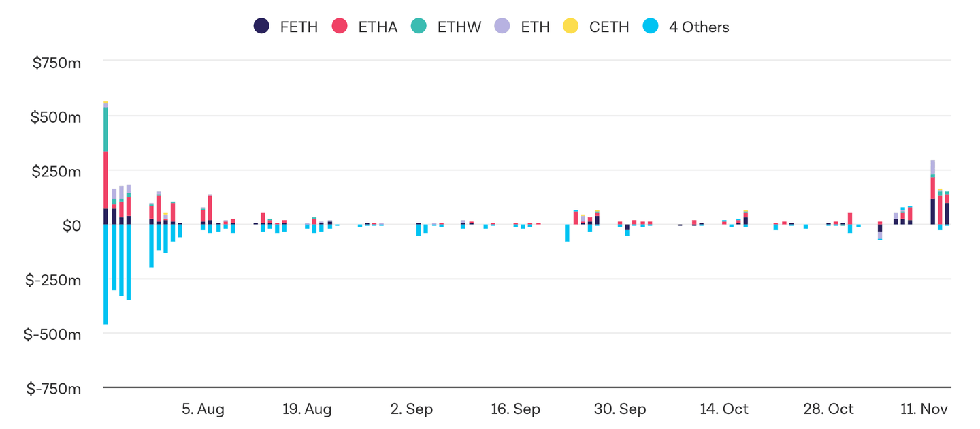This screenshot has width=980, height=429.
Task: Click the FETH legend color dot
Action: [x=261, y=27]
